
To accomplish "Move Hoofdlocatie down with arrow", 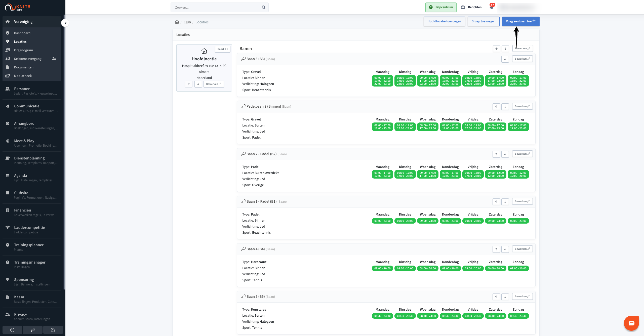I will [198, 84].
